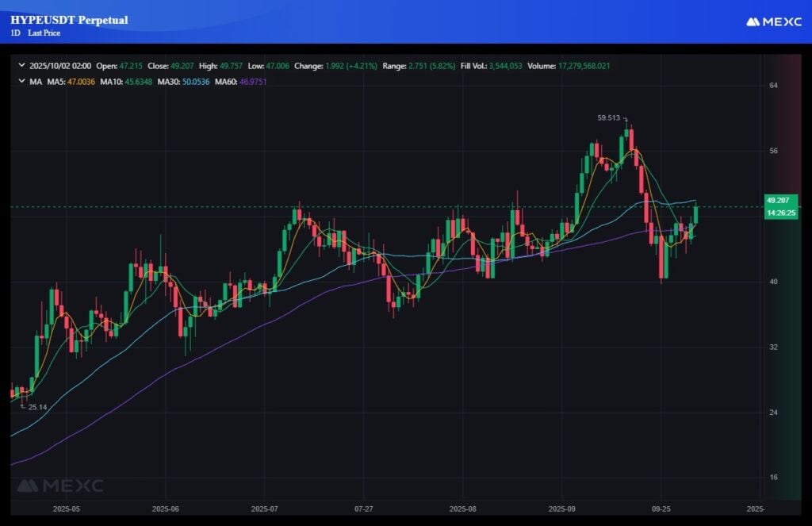
Task: Click the 25.14 low price marker
Action: coord(37,407)
